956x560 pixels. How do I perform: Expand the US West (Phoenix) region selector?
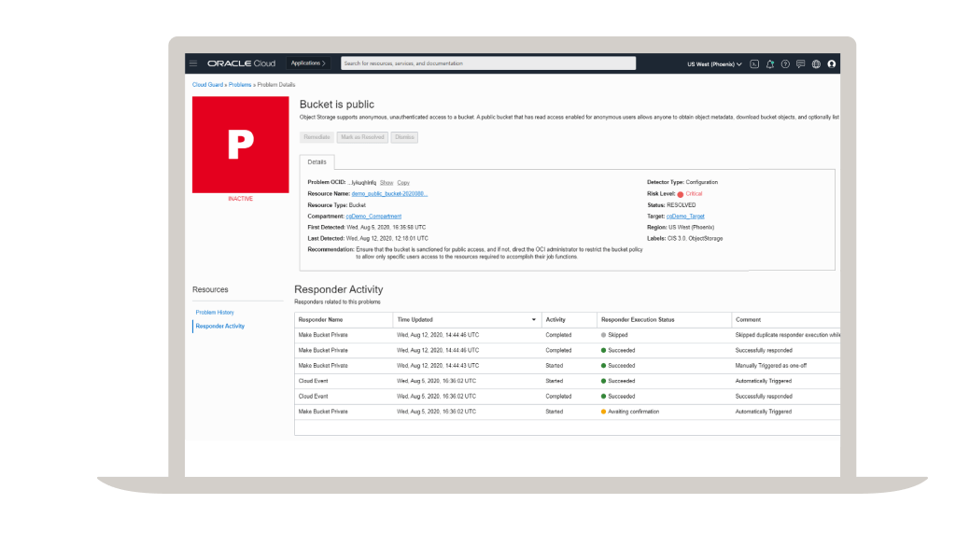tap(713, 63)
